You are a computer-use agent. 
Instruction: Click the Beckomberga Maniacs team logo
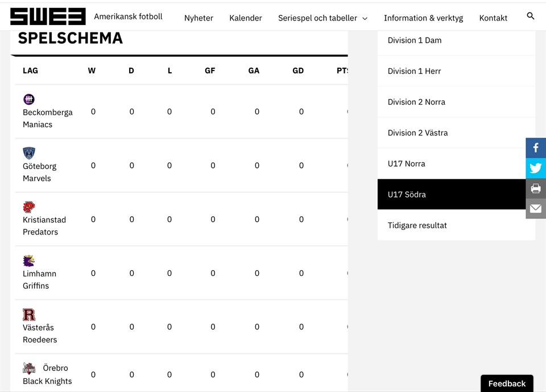[x=29, y=100]
